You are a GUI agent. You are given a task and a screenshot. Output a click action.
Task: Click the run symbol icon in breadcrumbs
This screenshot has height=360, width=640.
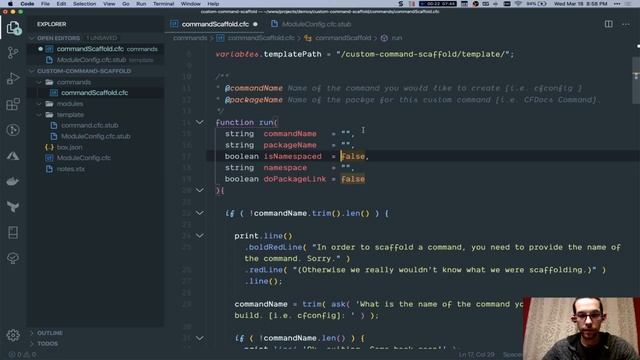click(384, 38)
